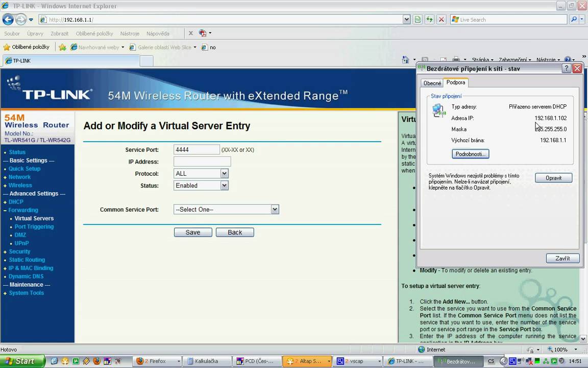The image size is (588, 368).
Task: Click the browser Forward arrow button
Action: tap(20, 19)
